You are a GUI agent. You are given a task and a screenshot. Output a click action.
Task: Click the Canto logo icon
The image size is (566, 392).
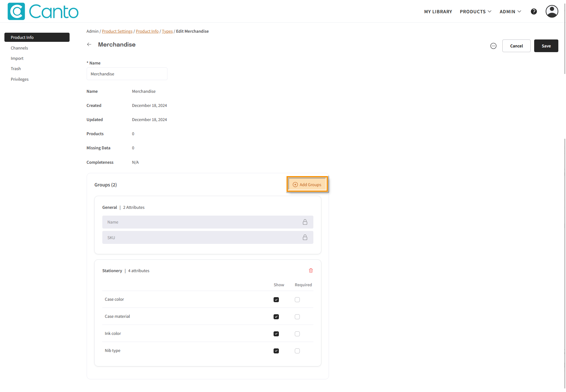16,11
